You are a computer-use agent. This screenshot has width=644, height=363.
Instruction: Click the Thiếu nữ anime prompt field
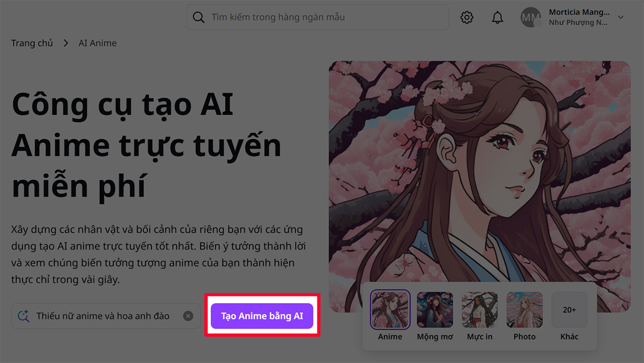click(x=103, y=316)
